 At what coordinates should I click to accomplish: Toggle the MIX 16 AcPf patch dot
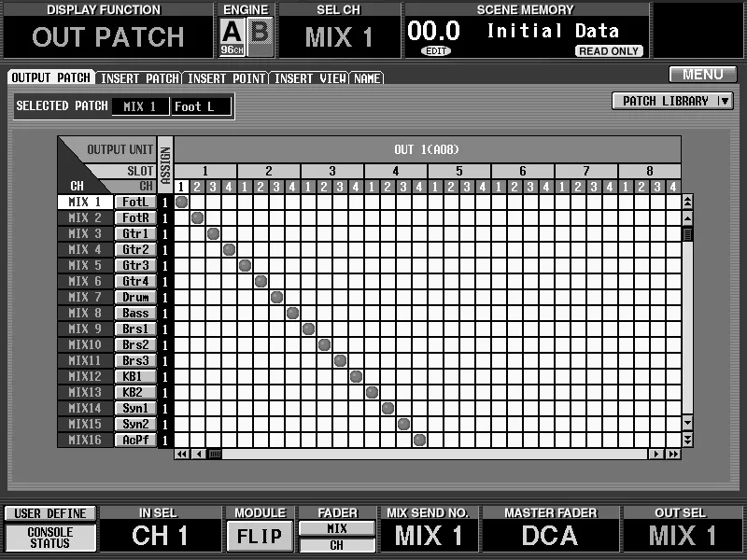tap(419, 440)
